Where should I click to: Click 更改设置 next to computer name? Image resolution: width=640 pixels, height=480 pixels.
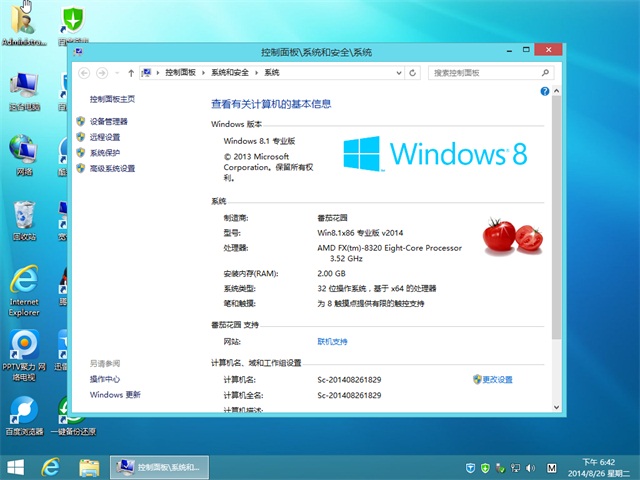coord(497,380)
